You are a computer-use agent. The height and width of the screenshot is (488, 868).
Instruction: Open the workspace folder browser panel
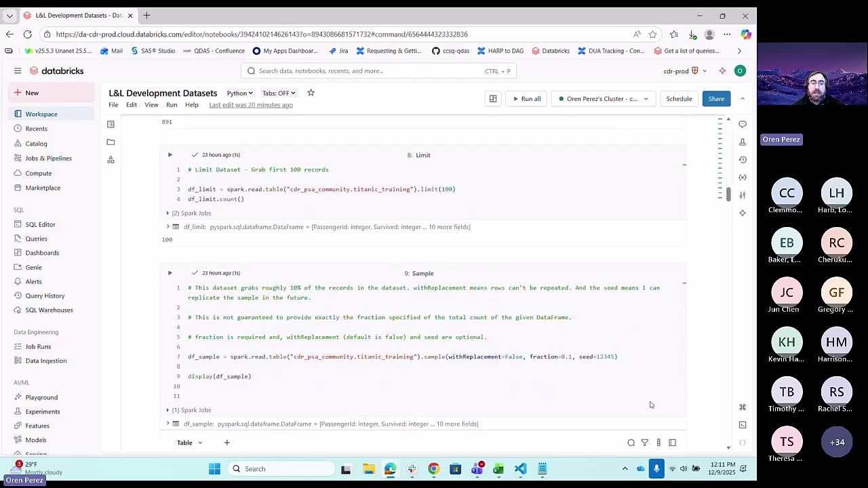[x=111, y=142]
